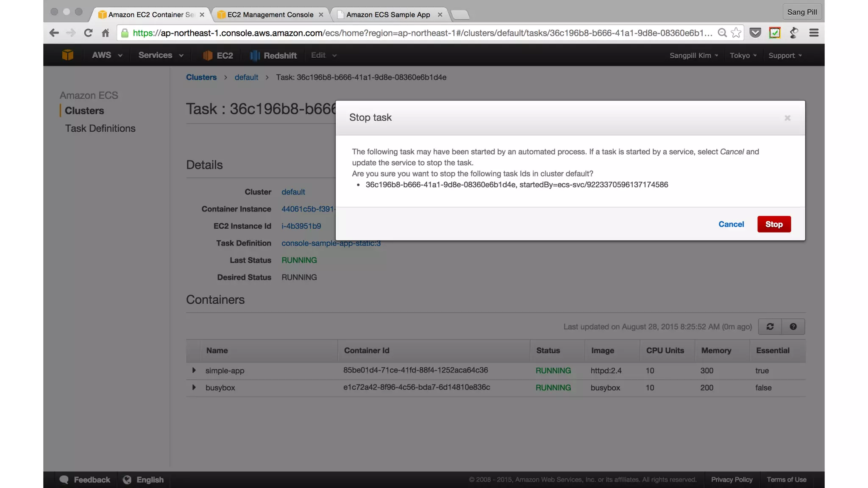Click Cancel in the Stop task dialog
The image size is (868, 488).
(731, 224)
